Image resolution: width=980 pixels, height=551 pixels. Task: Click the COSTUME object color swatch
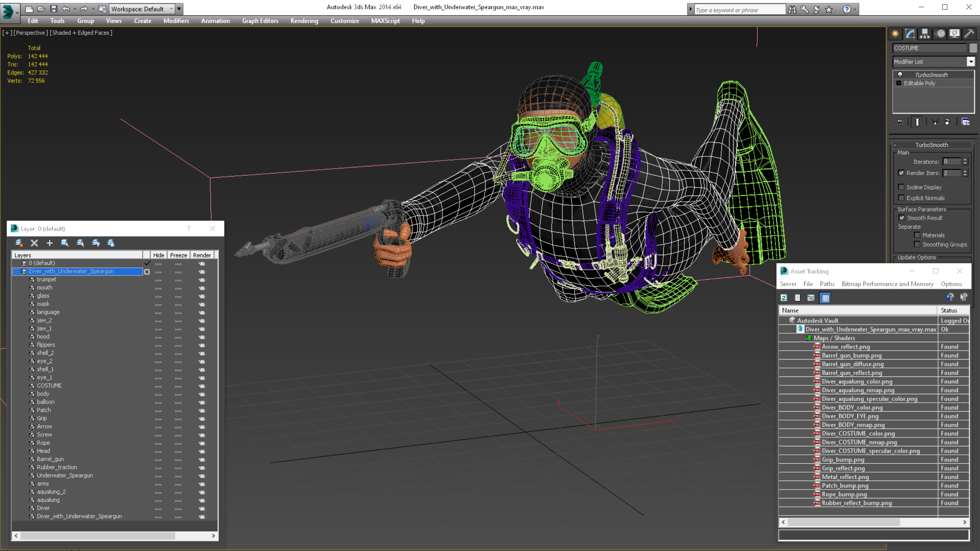click(973, 48)
